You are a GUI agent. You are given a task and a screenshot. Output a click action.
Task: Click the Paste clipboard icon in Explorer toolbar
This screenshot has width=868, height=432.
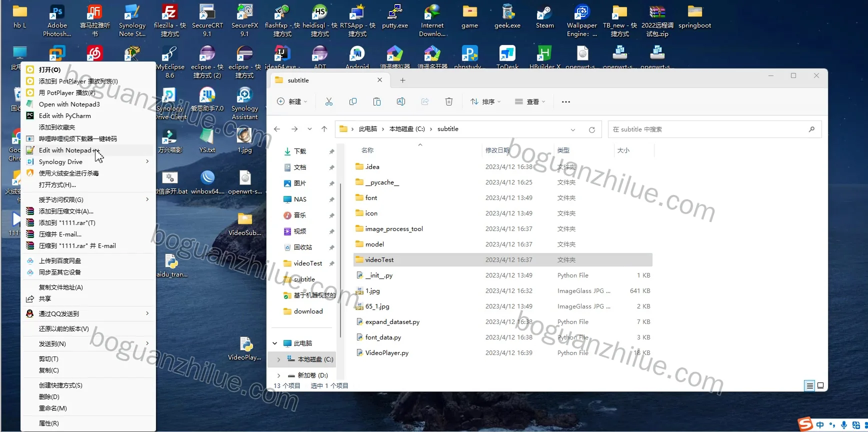point(377,101)
